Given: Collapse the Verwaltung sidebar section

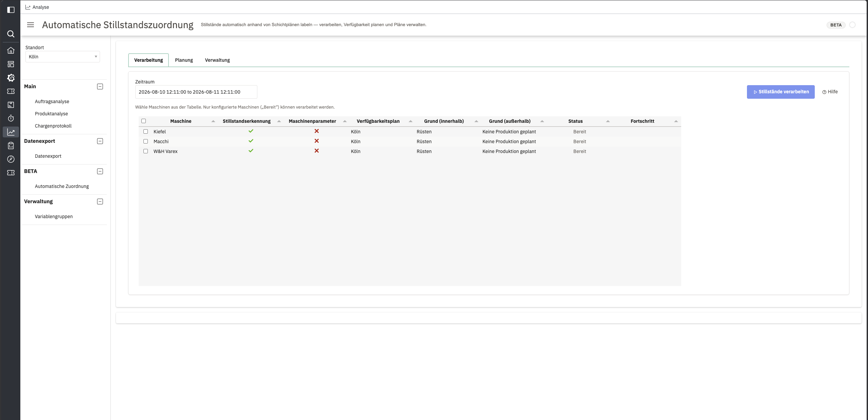Looking at the screenshot, I should (x=100, y=202).
